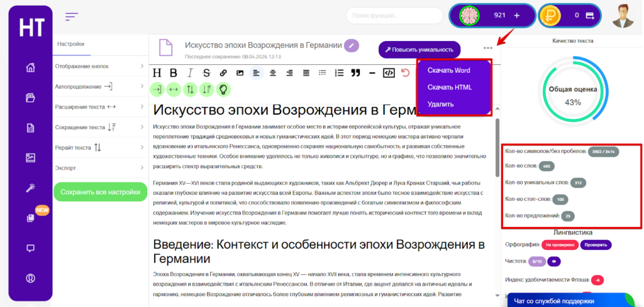Switch to Настройки tab
Screen dimensions: 644x307
pyautogui.click(x=71, y=44)
